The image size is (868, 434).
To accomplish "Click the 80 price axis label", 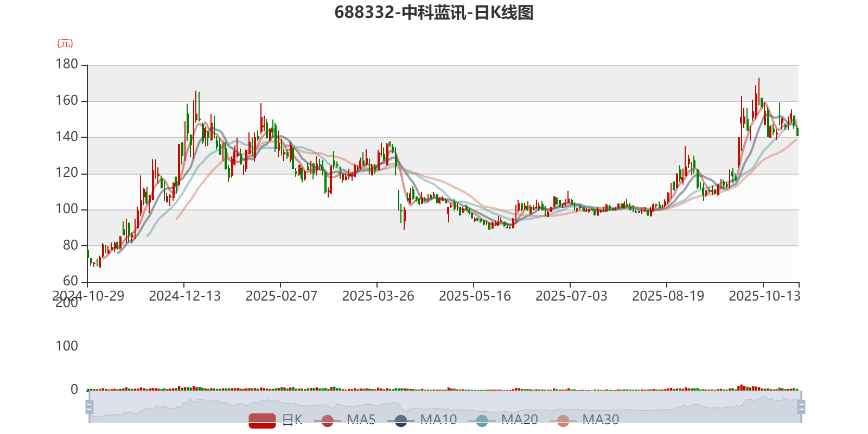I will 71,245.
